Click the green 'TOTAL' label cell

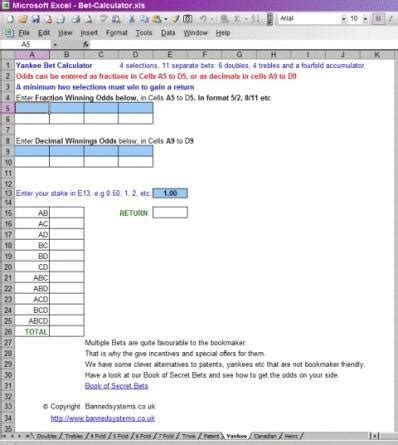[32, 332]
